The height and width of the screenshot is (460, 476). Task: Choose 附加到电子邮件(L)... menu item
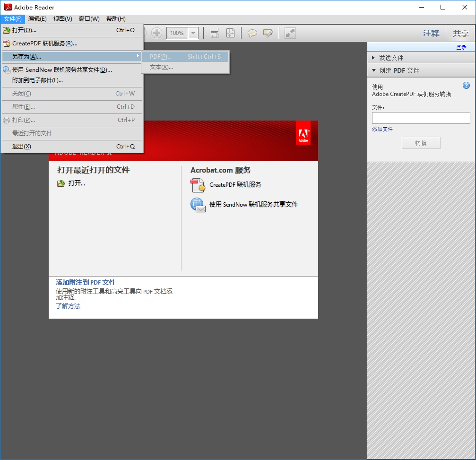72,80
